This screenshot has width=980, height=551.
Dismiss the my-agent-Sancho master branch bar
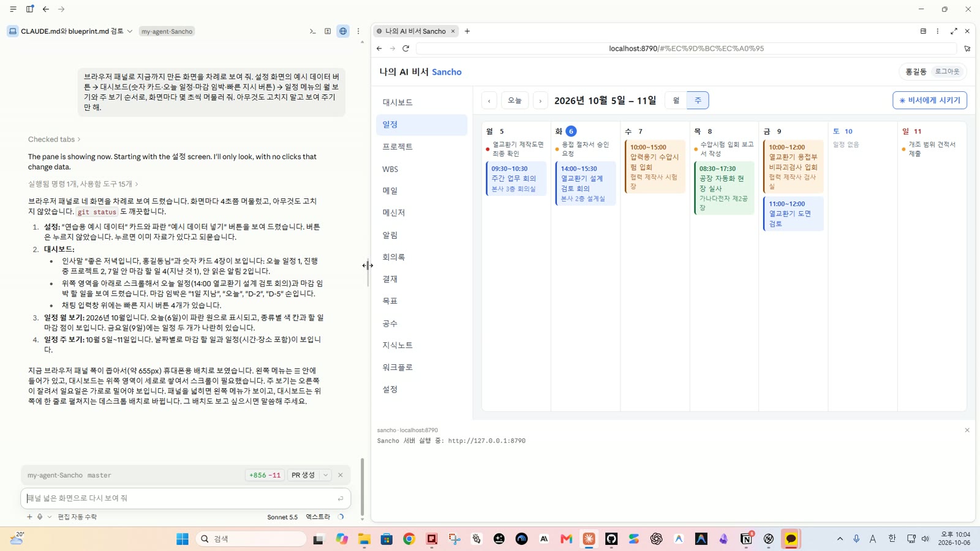(341, 475)
